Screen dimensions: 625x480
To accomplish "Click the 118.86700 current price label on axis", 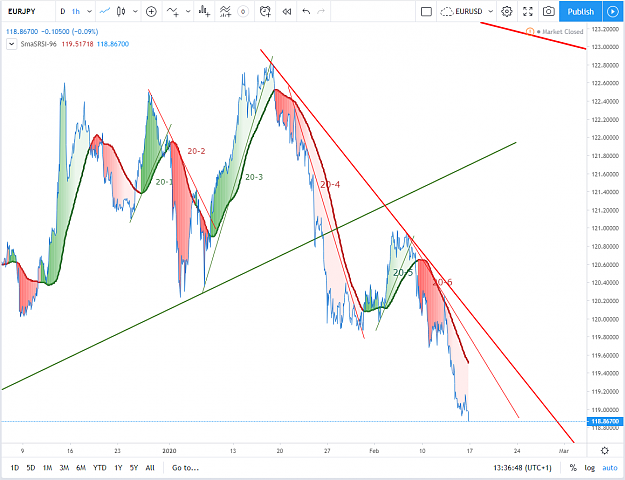I will pos(605,421).
